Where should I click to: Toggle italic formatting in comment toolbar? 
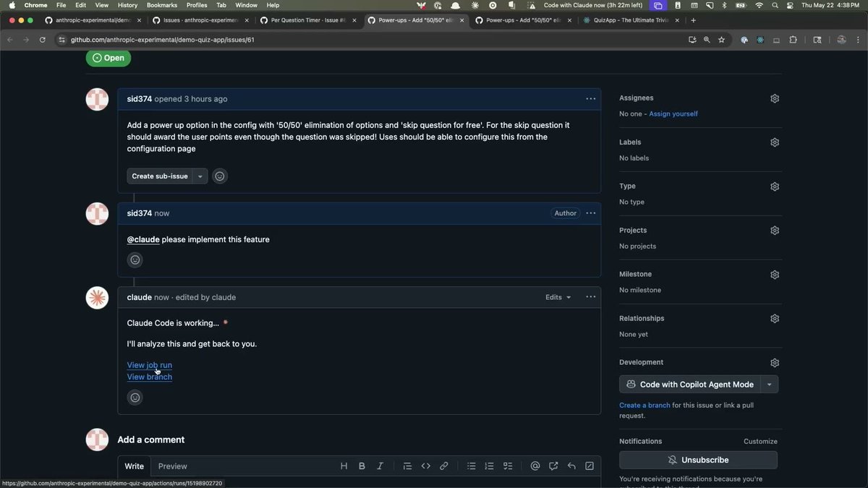380,466
